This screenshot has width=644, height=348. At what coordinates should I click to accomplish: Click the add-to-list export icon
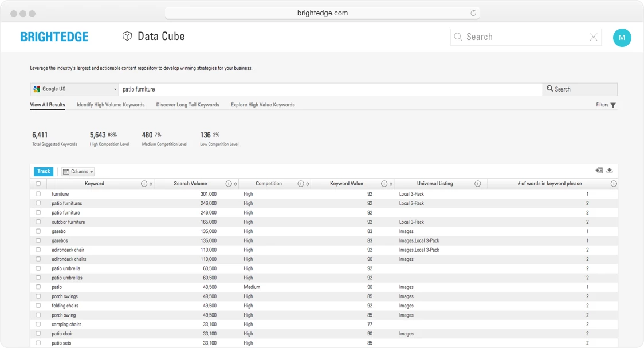599,171
